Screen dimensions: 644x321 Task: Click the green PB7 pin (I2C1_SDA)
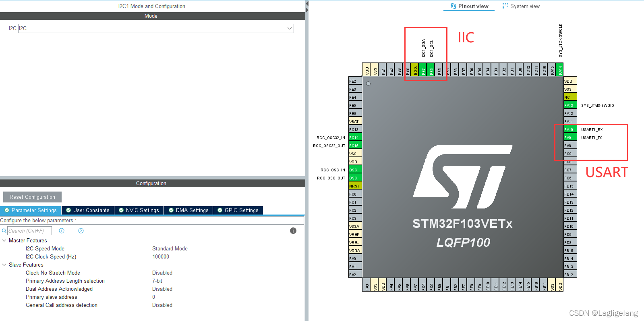(423, 69)
